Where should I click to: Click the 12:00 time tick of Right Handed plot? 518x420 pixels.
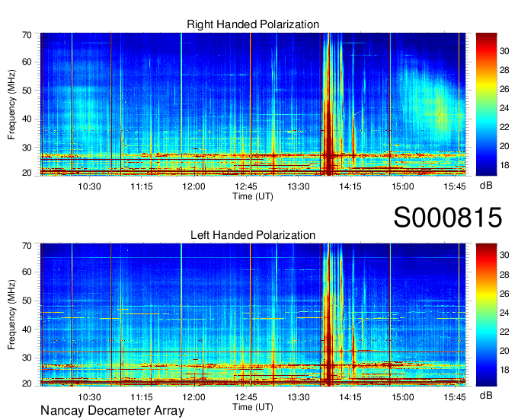coord(193,186)
